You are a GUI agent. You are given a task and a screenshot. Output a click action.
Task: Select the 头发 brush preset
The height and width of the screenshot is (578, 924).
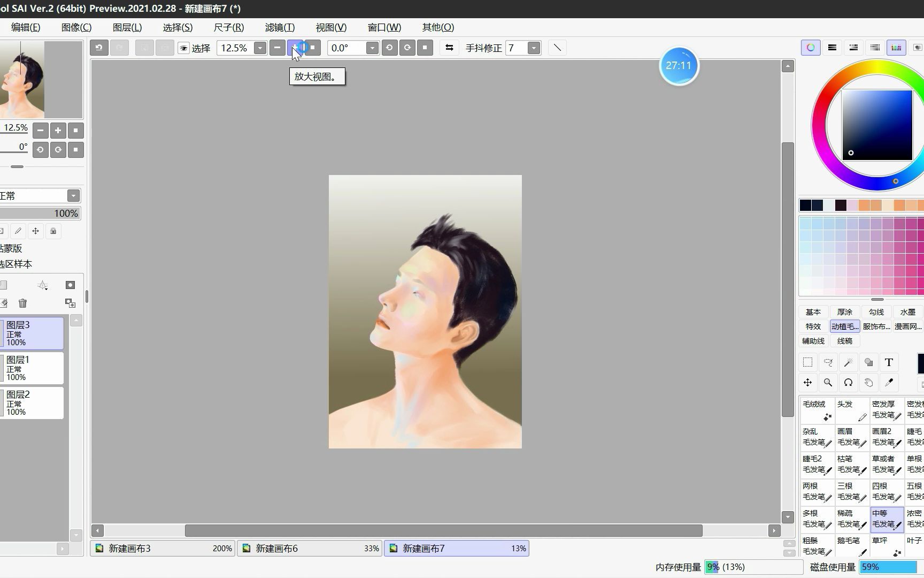pos(852,410)
